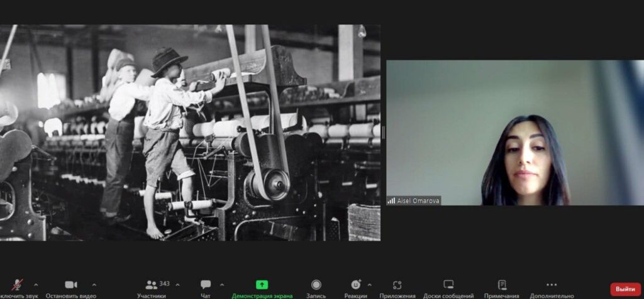The width and height of the screenshot is (644, 299).
Task: Open the Участники participants panel
Action: pyautogui.click(x=152, y=286)
